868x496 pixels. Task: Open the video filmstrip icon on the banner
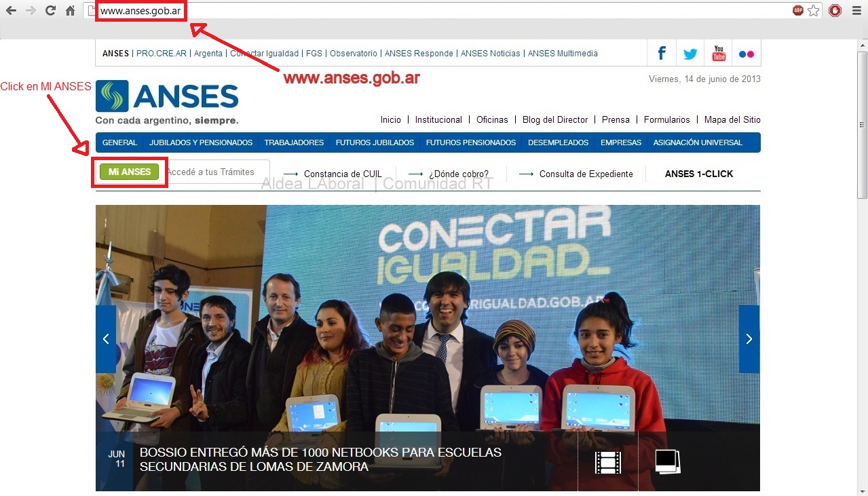coord(608,462)
